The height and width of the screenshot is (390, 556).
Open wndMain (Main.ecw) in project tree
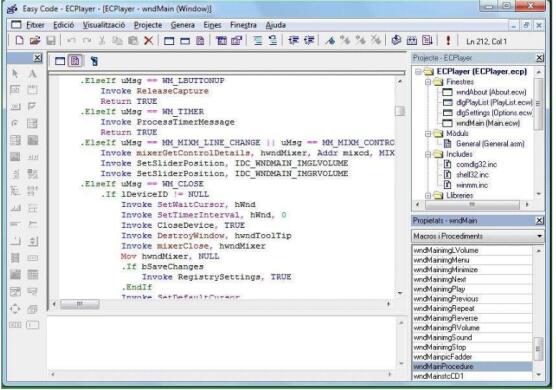click(488, 123)
